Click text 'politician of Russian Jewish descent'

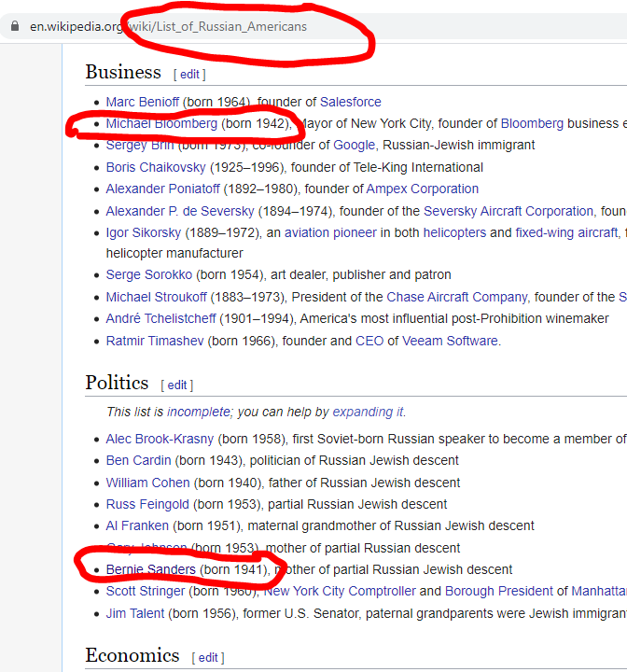click(x=354, y=460)
